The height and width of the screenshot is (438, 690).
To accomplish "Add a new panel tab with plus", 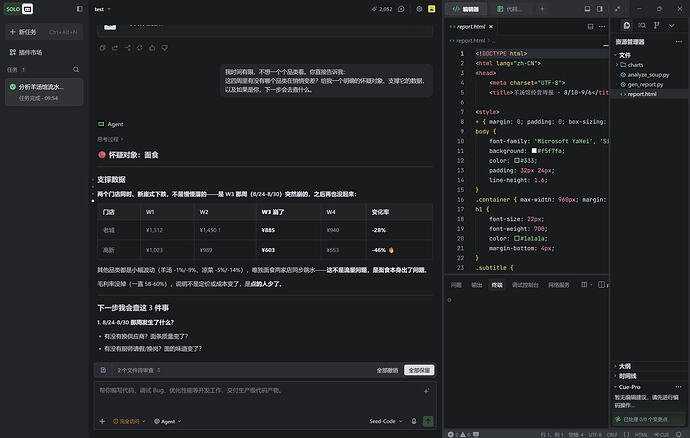I will tap(542, 9).
